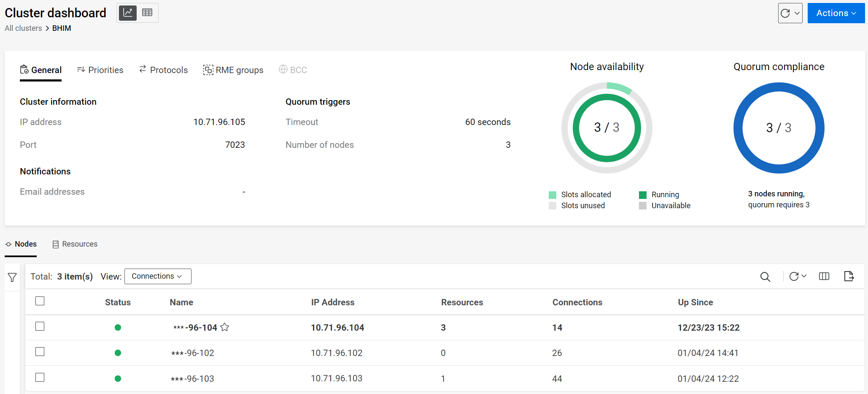Viewport: 868px width, 394px height.
Task: Open column settings for nodes table
Action: [x=824, y=276]
